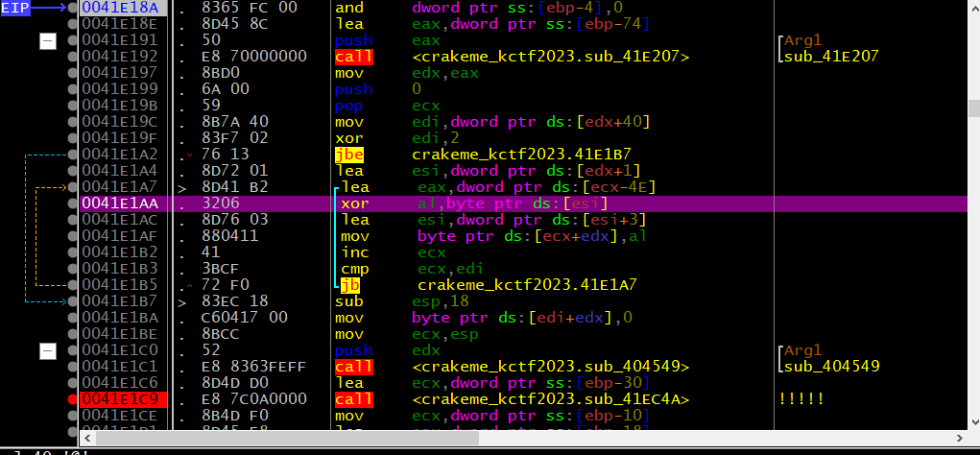Click the sub_404549 comment

832,367
